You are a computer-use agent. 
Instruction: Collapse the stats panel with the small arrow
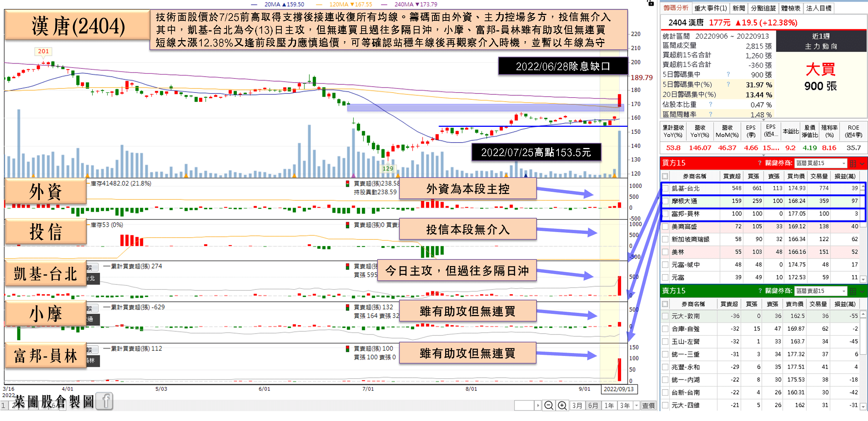(763, 120)
